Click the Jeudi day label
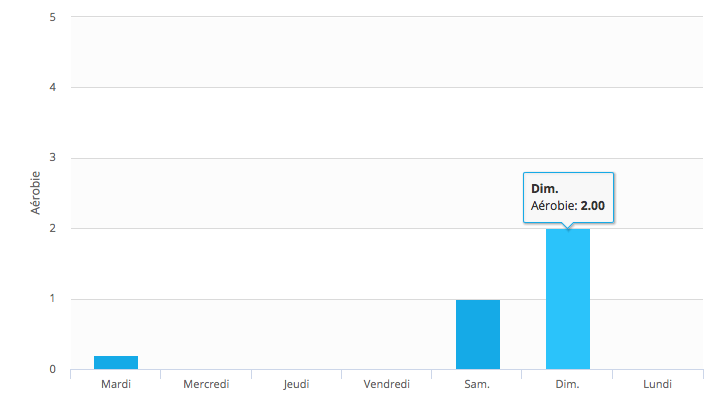Image resolution: width=724 pixels, height=410 pixels. point(296,383)
